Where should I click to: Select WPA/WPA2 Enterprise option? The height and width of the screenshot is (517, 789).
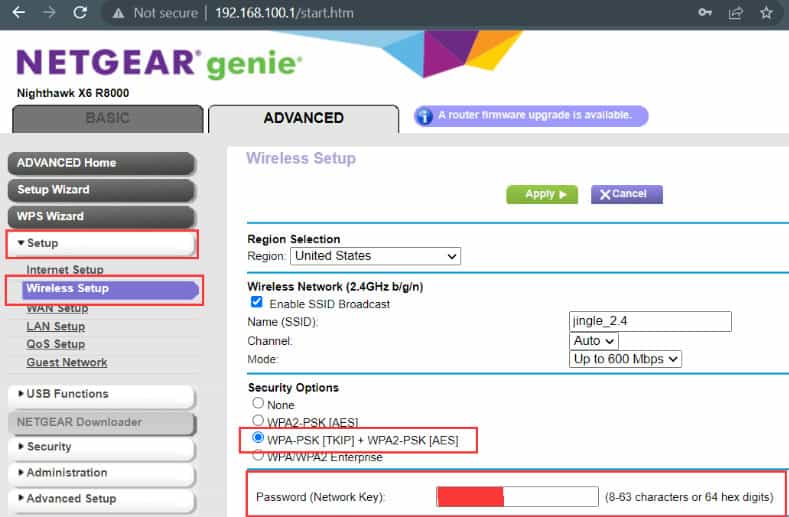pyautogui.click(x=258, y=455)
